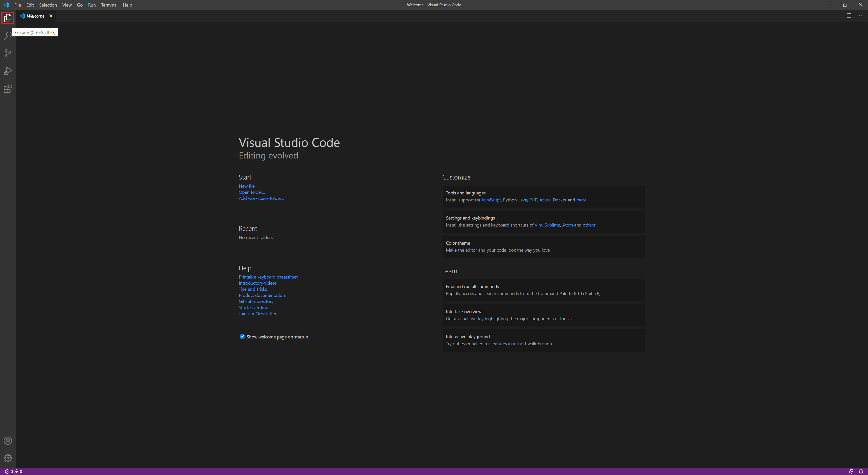Click the split editor right icon

pyautogui.click(x=849, y=16)
